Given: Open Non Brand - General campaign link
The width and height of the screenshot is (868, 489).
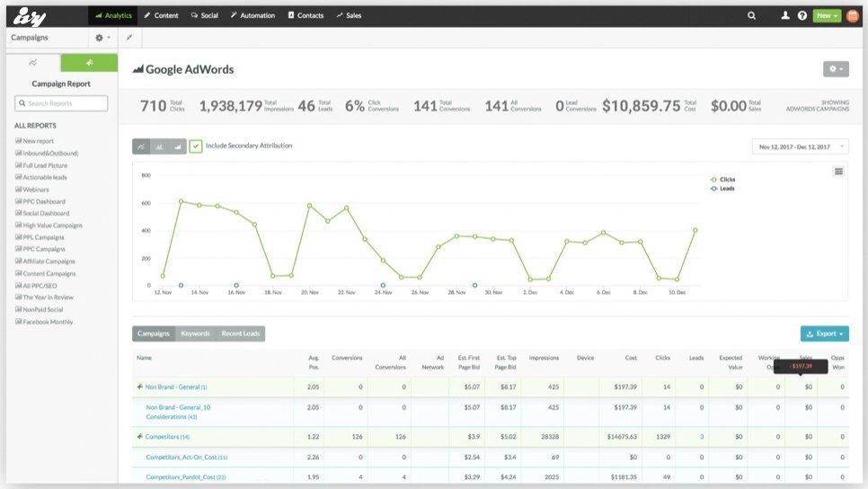Looking at the screenshot, I should (x=176, y=387).
